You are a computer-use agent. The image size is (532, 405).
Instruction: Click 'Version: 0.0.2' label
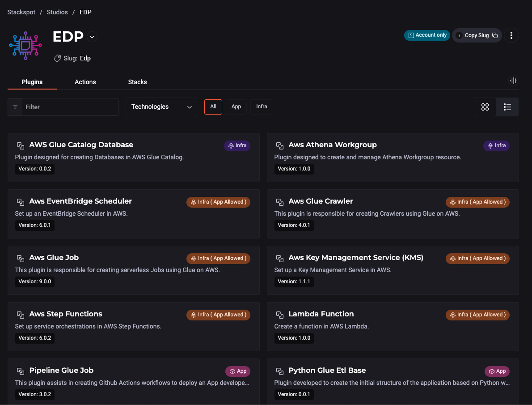[34, 169]
